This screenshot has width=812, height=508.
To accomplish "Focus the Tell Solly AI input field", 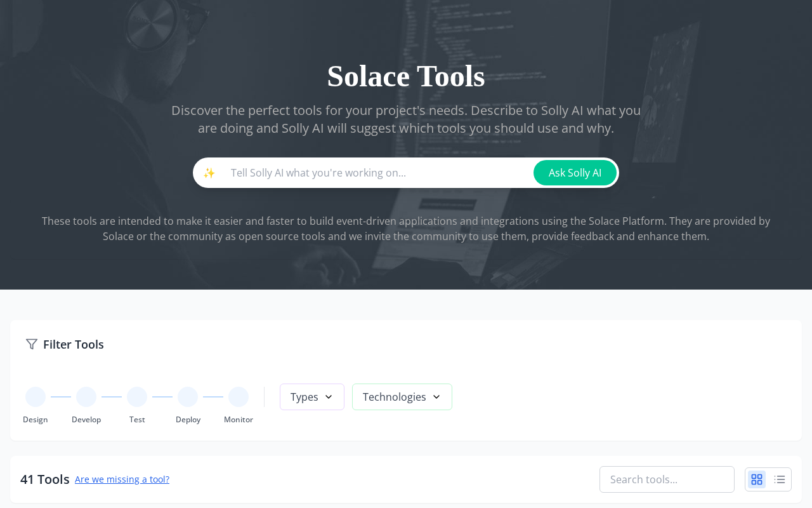I will pyautogui.click(x=377, y=173).
